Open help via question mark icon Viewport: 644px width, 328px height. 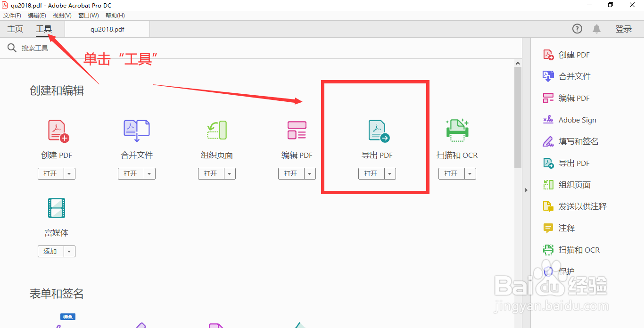pos(577,29)
